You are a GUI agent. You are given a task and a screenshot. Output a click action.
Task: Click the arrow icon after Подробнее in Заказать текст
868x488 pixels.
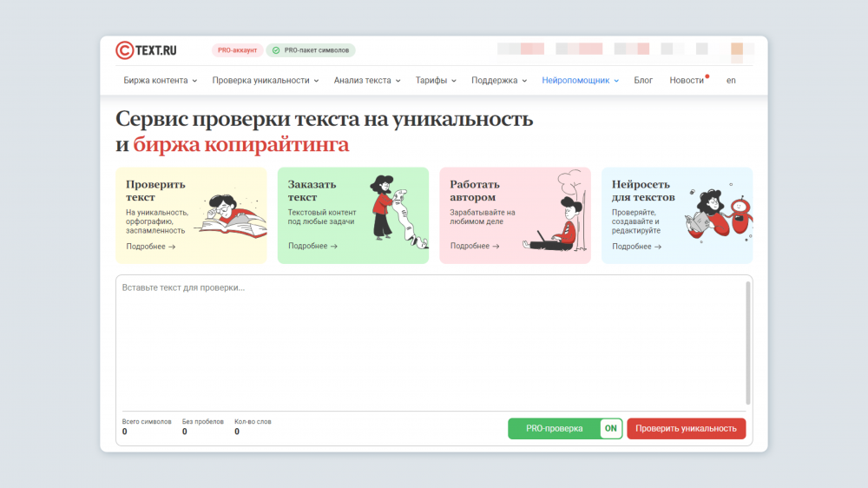click(334, 247)
